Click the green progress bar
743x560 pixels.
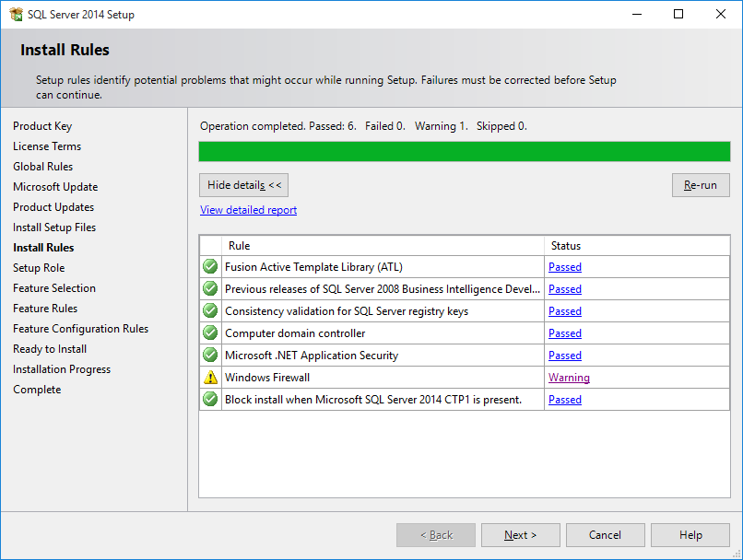464,151
